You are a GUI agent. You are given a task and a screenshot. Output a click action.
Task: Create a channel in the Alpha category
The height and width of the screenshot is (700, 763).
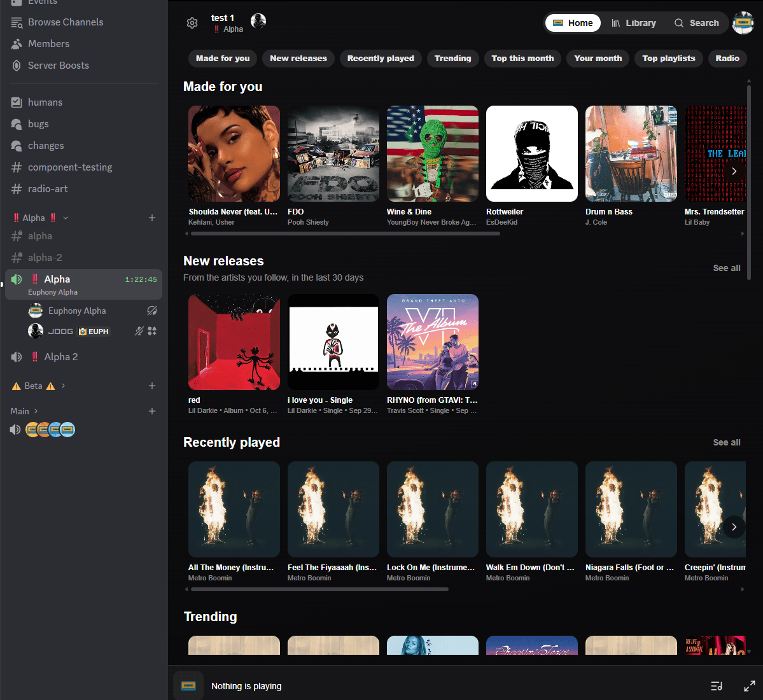(152, 218)
